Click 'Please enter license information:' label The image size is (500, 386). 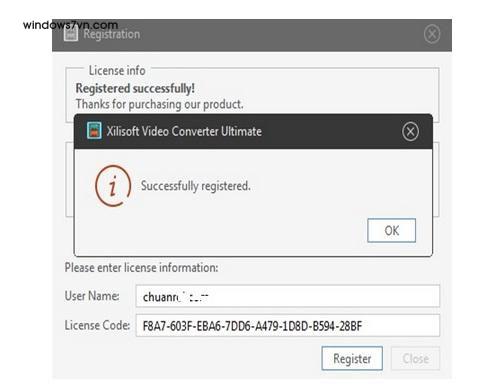141,268
